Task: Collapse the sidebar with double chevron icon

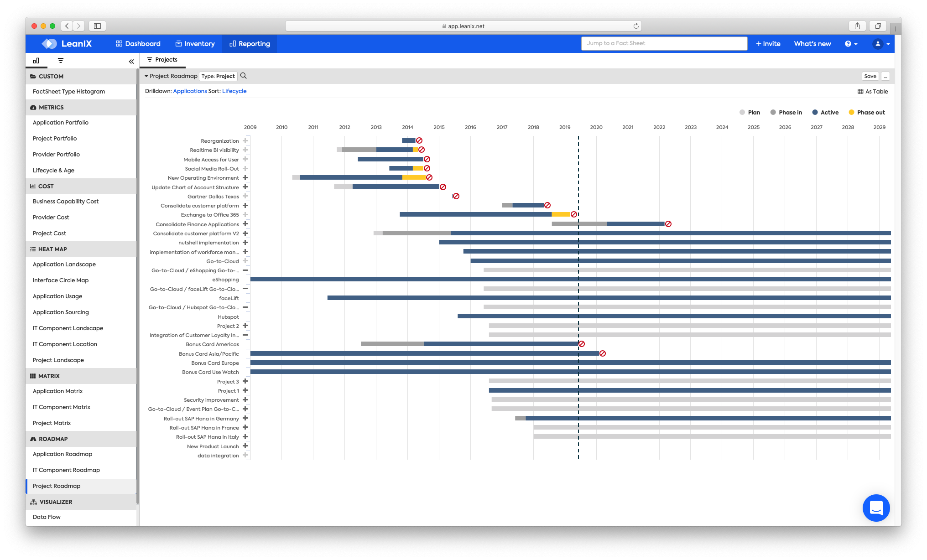Action: coord(131,61)
